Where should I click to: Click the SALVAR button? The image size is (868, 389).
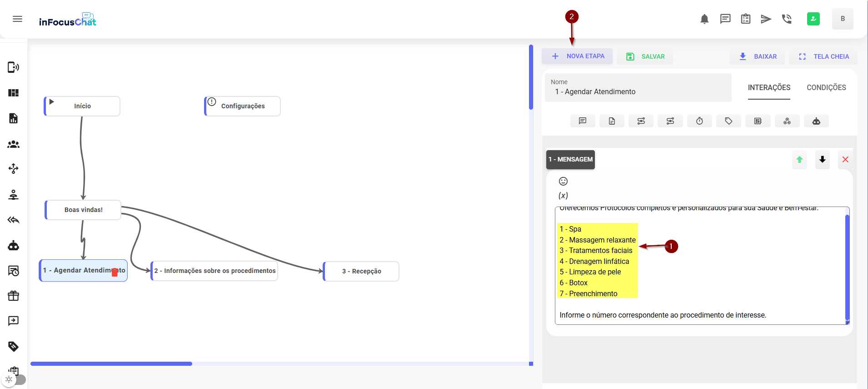tap(645, 56)
